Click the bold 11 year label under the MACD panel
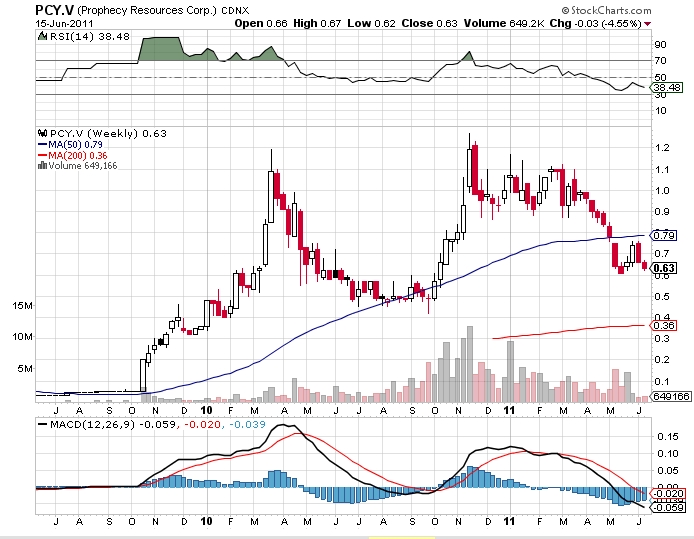This screenshot has height=539, width=694. 509,521
